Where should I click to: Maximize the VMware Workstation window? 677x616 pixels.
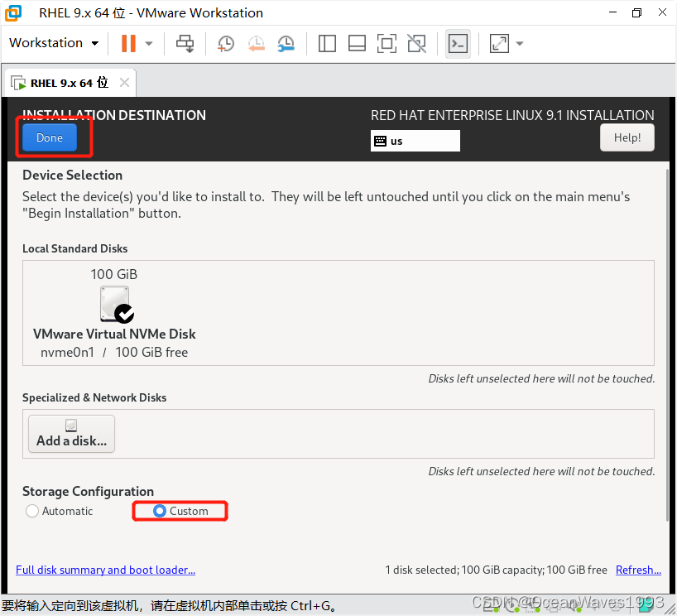click(636, 12)
